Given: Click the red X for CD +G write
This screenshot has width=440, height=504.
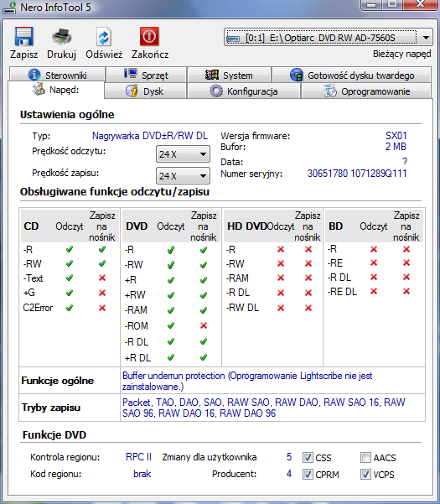Looking at the screenshot, I should [102, 293].
